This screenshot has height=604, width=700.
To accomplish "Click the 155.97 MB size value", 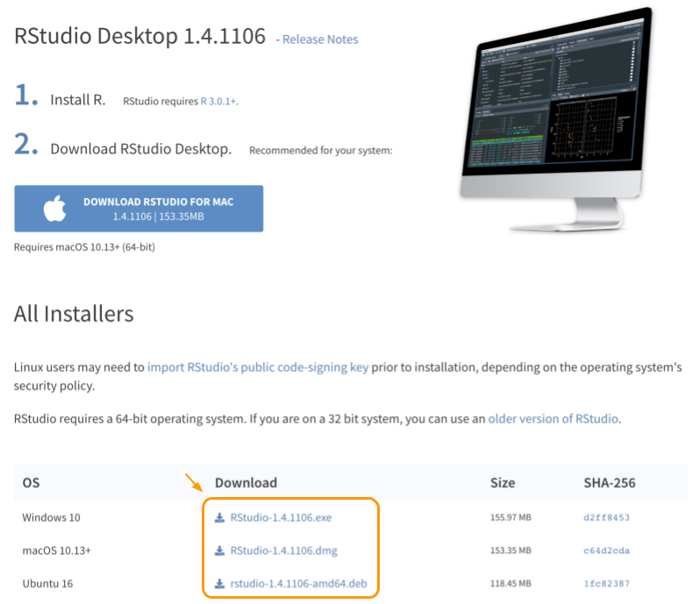I will click(511, 517).
